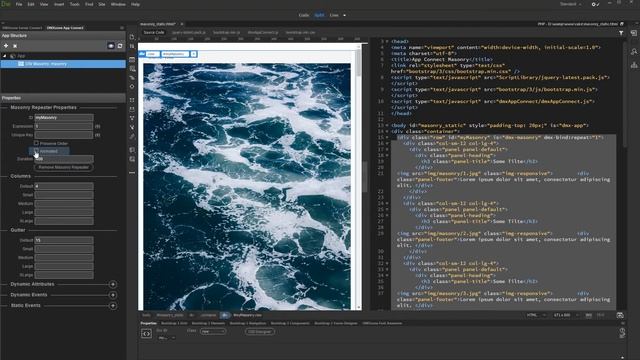This screenshot has height=360, width=640.
Task: Collapse the App node in the structure tree
Action: (x=5, y=56)
